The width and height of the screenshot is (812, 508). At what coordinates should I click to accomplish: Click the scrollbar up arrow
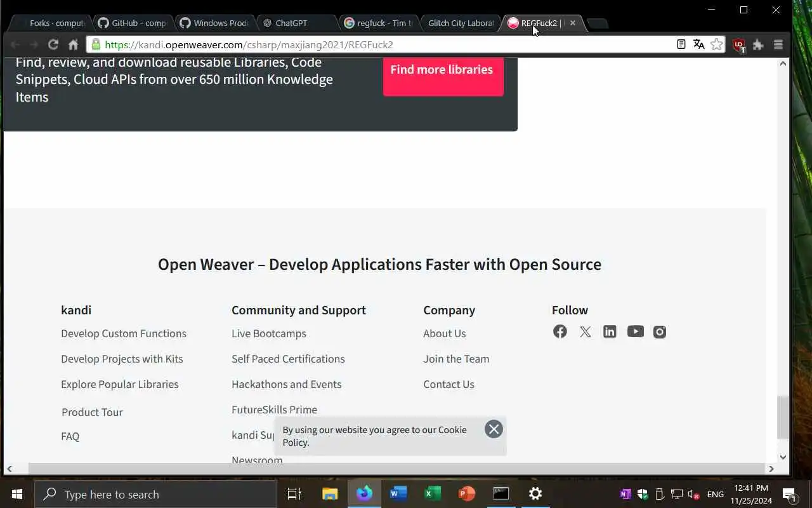click(783, 63)
